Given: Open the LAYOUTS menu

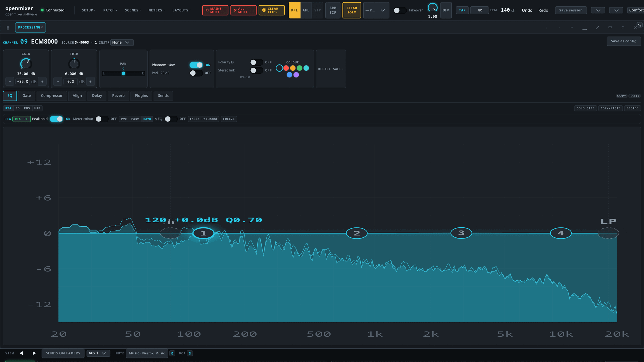Looking at the screenshot, I should (181, 10).
